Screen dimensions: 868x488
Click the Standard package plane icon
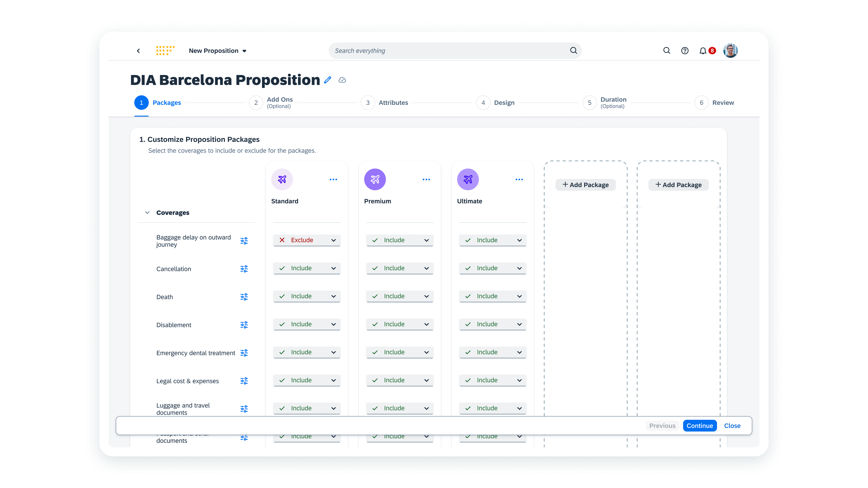[x=282, y=179]
